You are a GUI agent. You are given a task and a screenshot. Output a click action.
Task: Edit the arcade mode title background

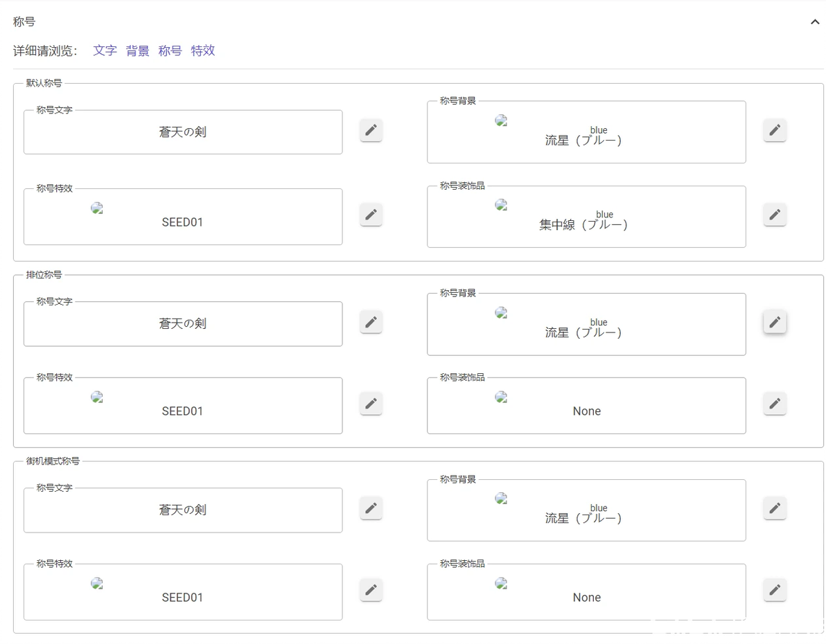click(x=775, y=508)
